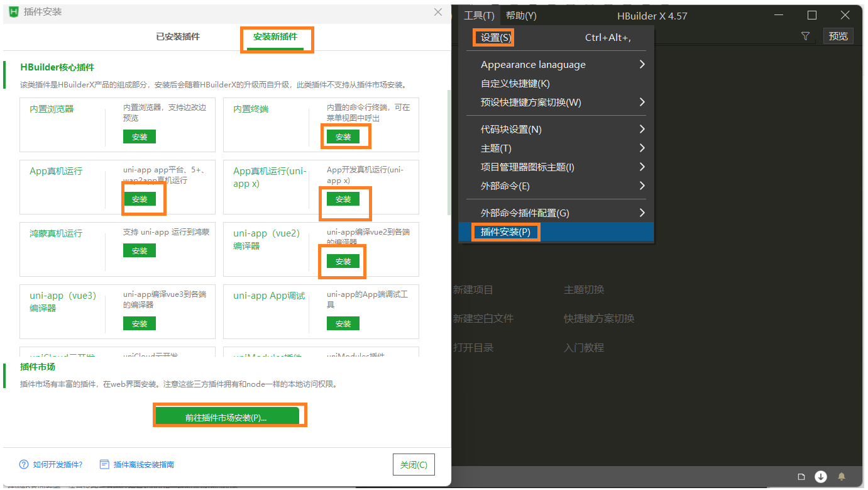Expand the 代码块设置(N) submenu arrow

click(642, 129)
